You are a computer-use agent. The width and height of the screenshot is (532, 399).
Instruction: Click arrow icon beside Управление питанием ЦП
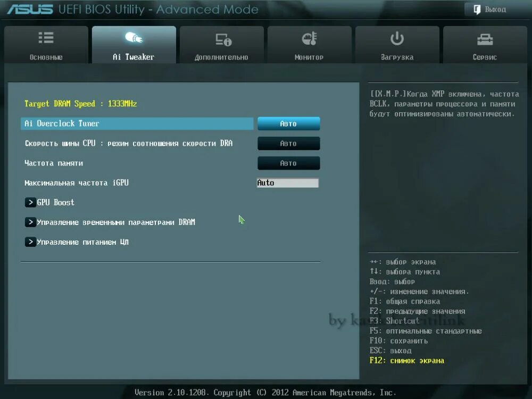[x=30, y=242]
